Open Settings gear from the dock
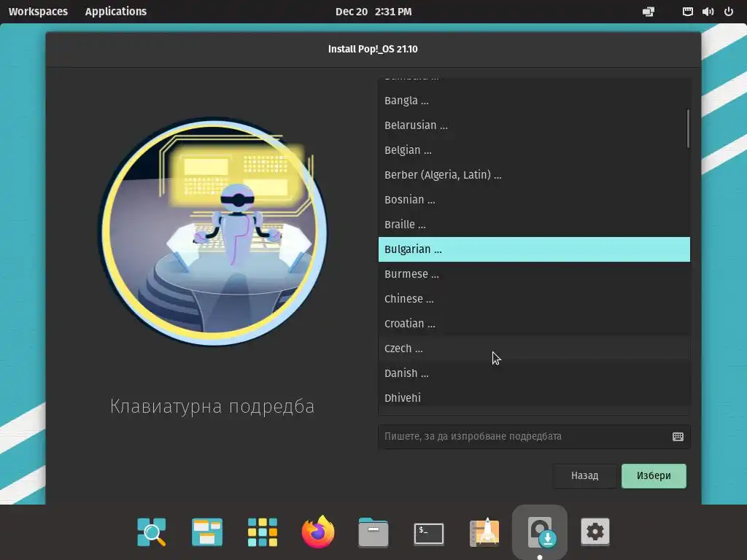 595,532
